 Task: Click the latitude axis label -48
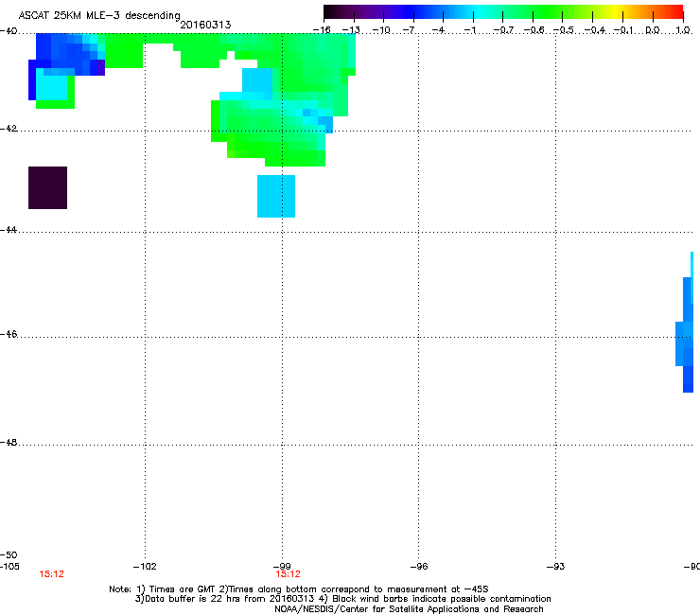[9, 442]
